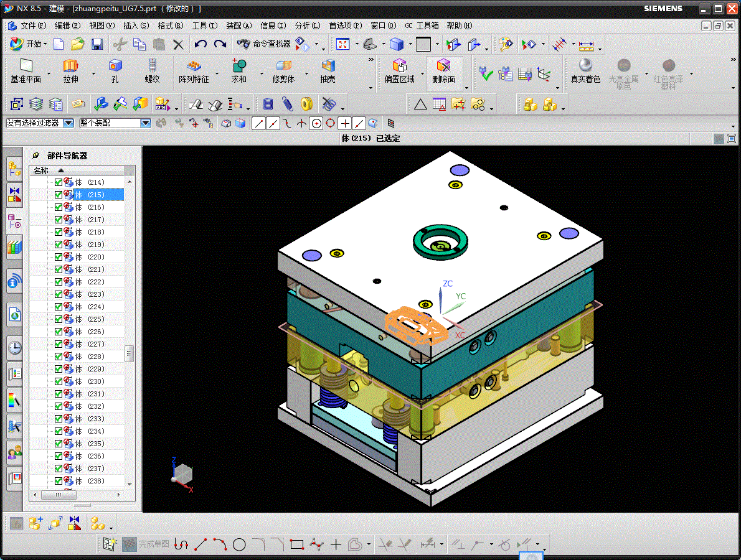Click the Open file folder icon
Viewport: 741px width, 560px height.
[x=77, y=44]
